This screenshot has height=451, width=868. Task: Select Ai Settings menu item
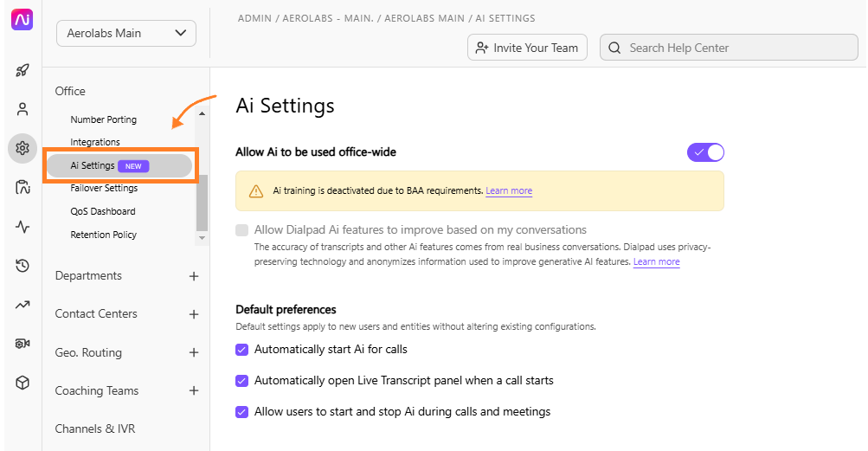click(x=119, y=165)
